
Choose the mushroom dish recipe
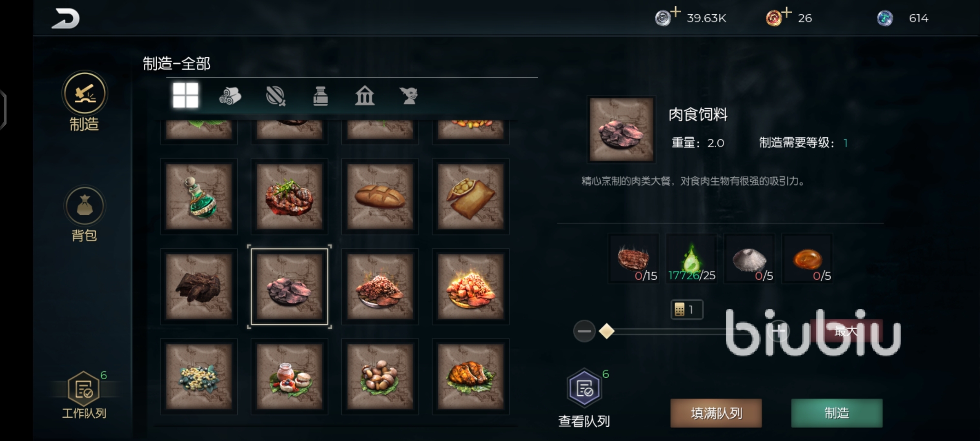point(380,376)
